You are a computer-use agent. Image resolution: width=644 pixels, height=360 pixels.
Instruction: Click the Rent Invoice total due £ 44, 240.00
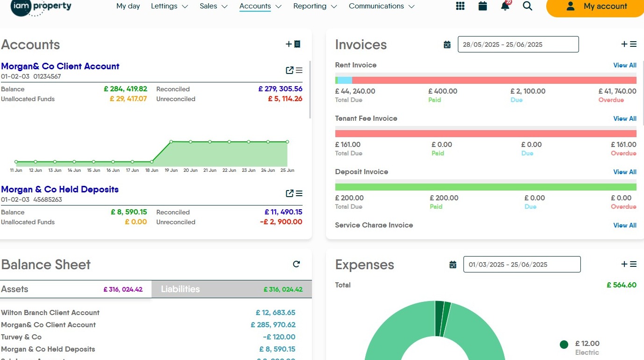(355, 91)
